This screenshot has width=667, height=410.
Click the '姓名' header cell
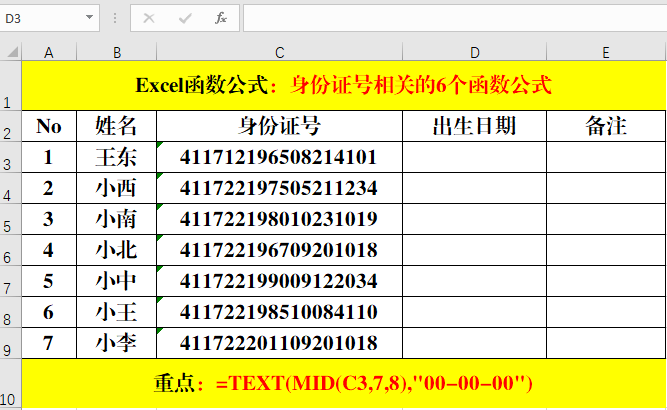coord(117,126)
